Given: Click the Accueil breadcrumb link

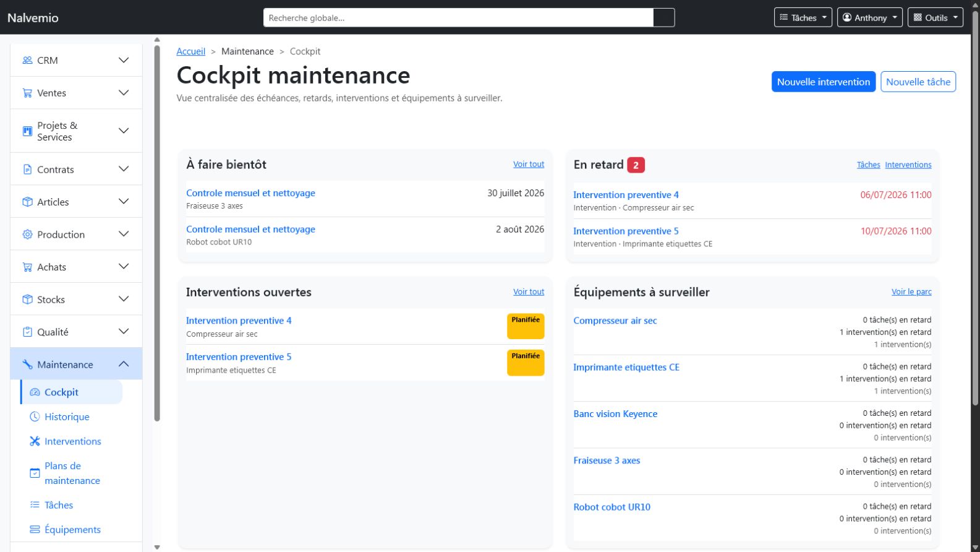Looking at the screenshot, I should coord(190,51).
